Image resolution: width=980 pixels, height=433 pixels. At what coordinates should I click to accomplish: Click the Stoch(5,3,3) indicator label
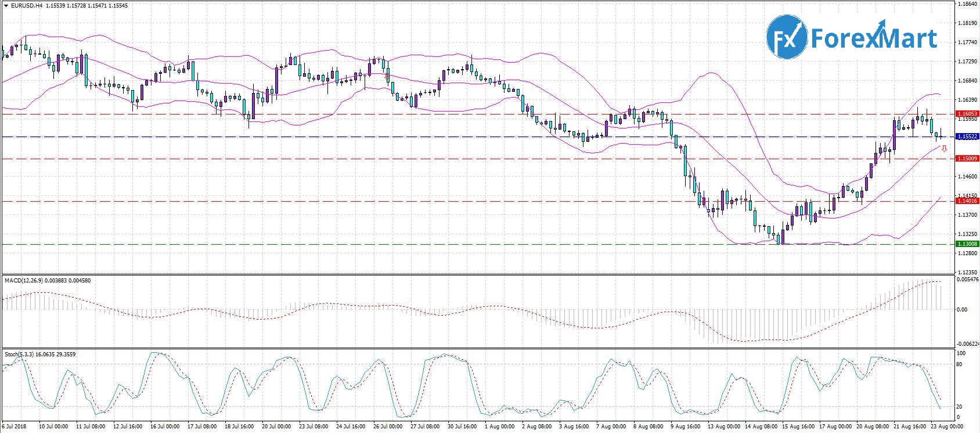click(x=20, y=354)
